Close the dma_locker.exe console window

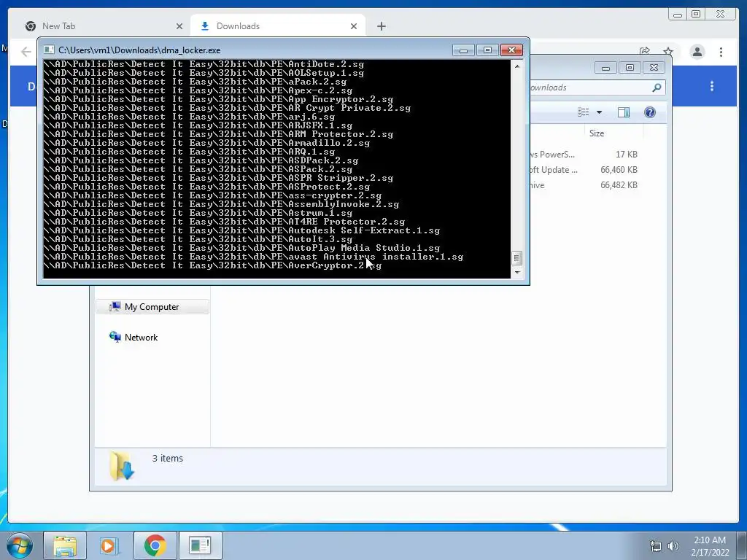click(511, 50)
